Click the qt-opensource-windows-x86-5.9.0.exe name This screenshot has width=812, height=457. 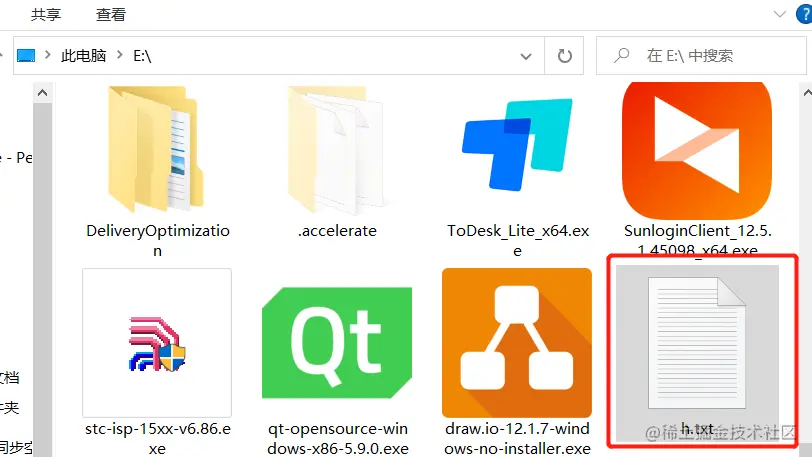coord(338,438)
